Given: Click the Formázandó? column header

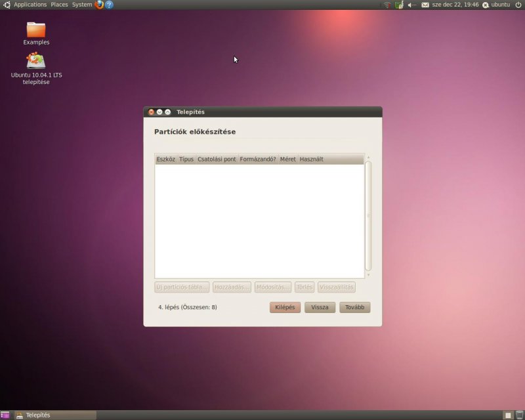Looking at the screenshot, I should tap(258, 159).
